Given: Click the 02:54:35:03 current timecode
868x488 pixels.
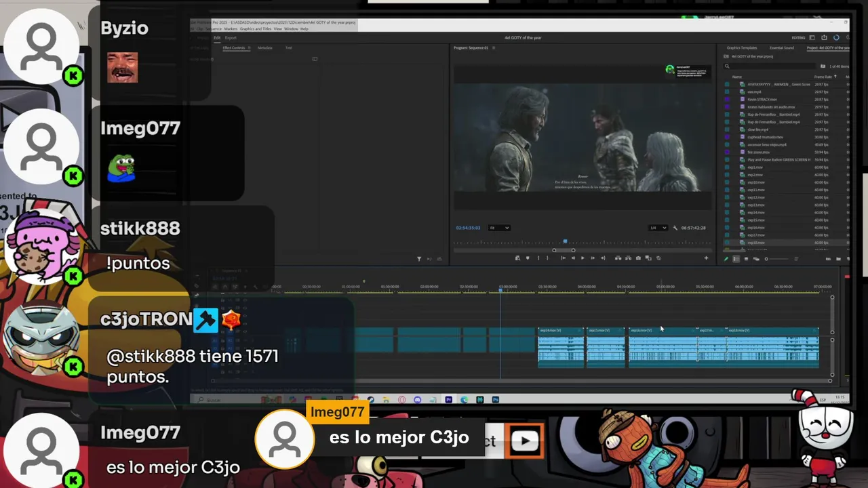Looking at the screenshot, I should 468,228.
